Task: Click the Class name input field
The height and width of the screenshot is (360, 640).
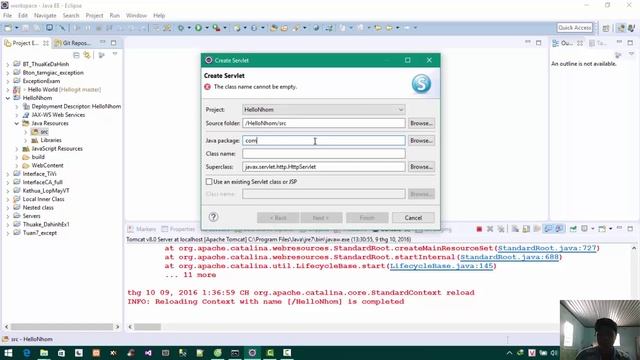Action: (x=324, y=153)
